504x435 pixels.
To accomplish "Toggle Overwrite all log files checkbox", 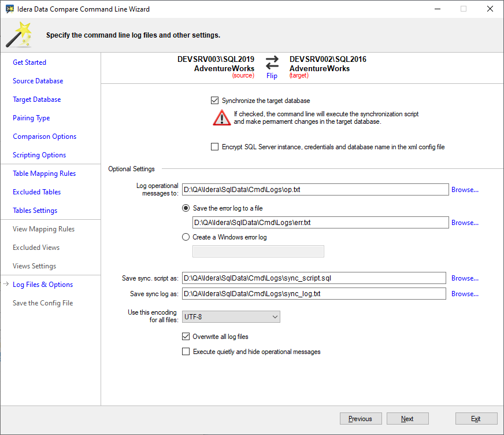I will [186, 336].
